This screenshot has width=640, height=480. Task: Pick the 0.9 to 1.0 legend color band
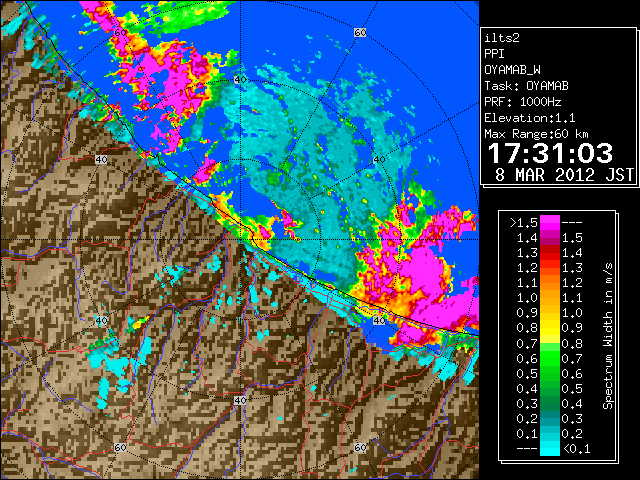pyautogui.click(x=550, y=313)
